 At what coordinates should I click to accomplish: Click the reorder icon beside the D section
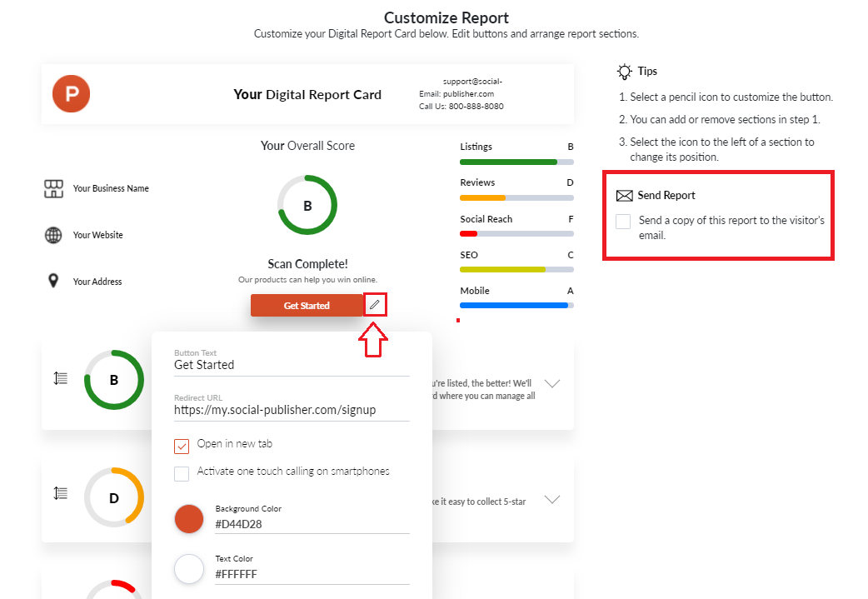click(60, 492)
